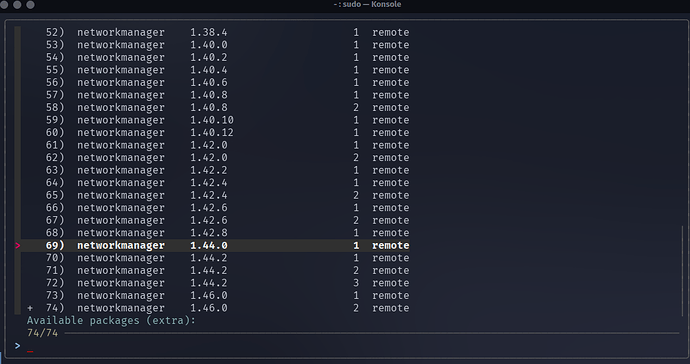The height and width of the screenshot is (364, 690).
Task: Click the plus marker beside row 74
Action: pos(30,309)
